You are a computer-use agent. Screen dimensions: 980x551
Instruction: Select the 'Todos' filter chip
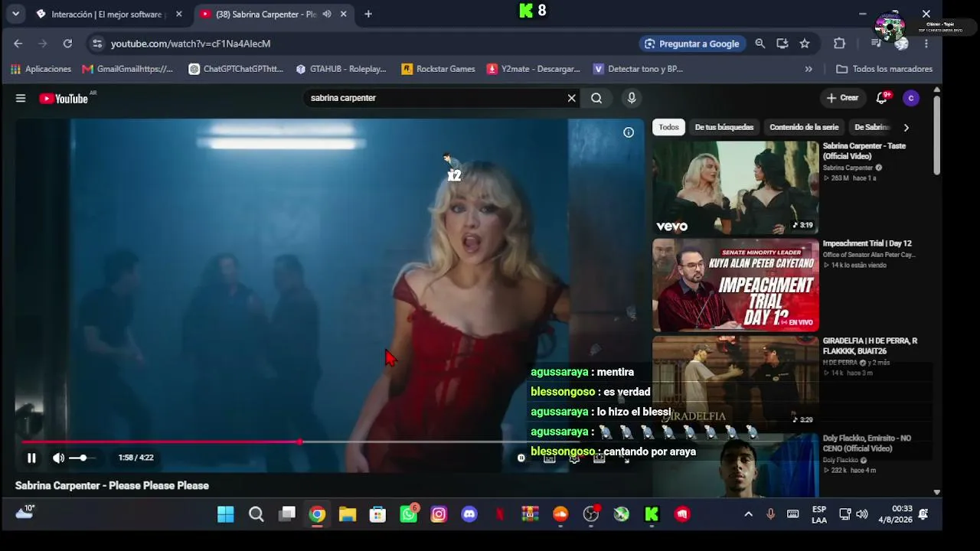[668, 127]
